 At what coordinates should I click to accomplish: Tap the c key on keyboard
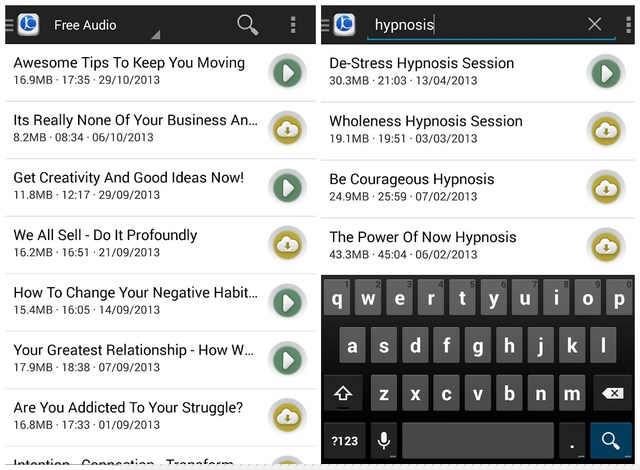click(447, 393)
